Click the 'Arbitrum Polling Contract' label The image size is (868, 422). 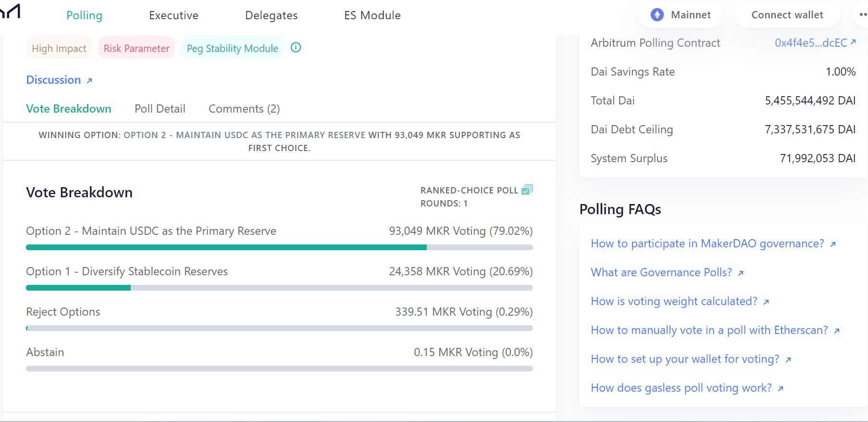pos(656,43)
